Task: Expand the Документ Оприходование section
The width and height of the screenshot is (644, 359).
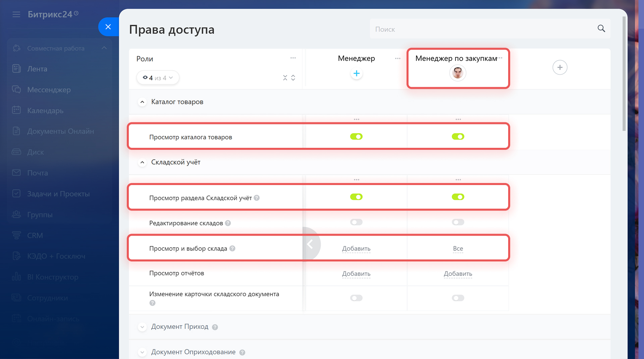Action: (142, 352)
